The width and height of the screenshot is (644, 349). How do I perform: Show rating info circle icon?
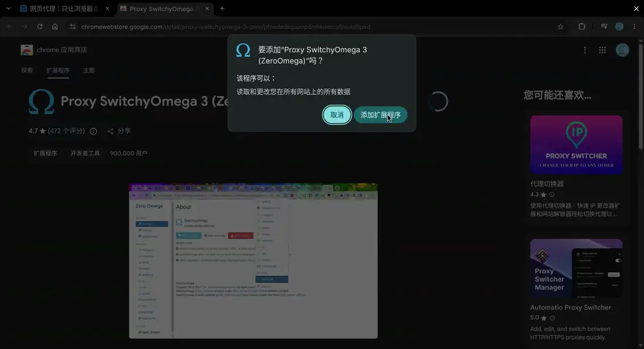point(94,131)
